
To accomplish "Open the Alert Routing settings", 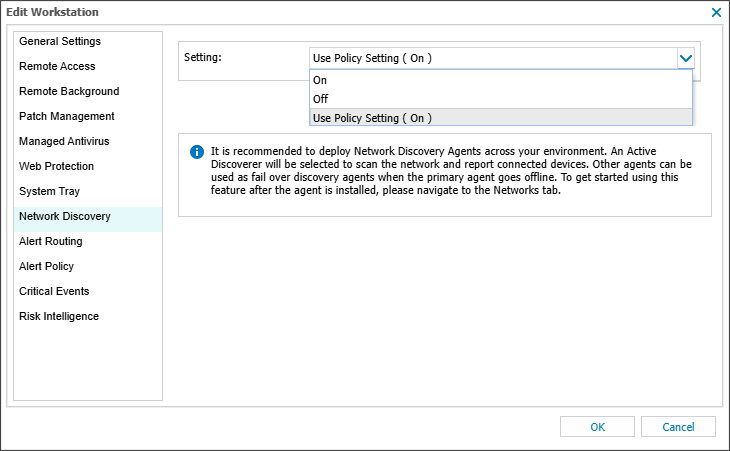I will tap(51, 241).
